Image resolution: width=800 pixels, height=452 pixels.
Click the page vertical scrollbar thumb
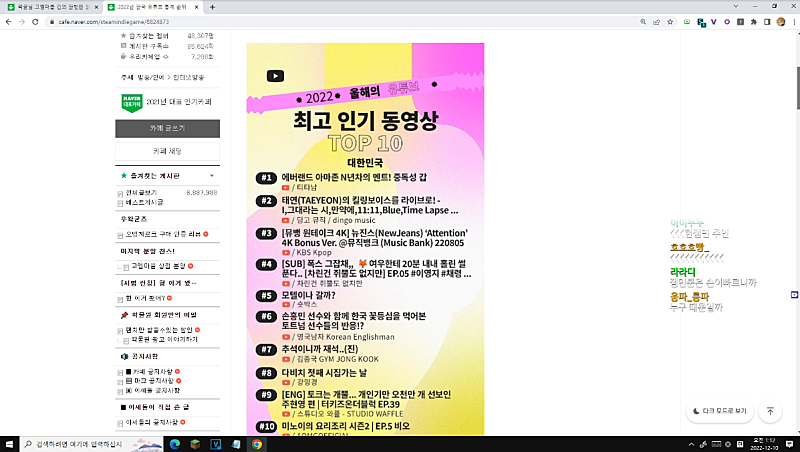click(797, 87)
